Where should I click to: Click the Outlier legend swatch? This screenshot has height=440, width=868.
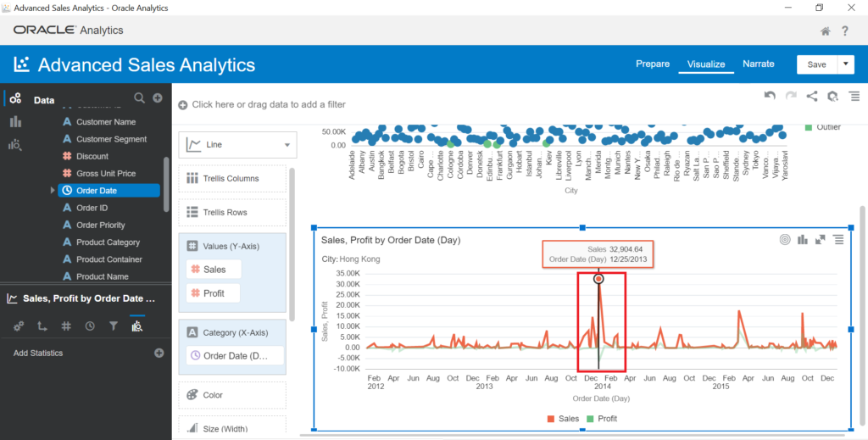(x=809, y=127)
